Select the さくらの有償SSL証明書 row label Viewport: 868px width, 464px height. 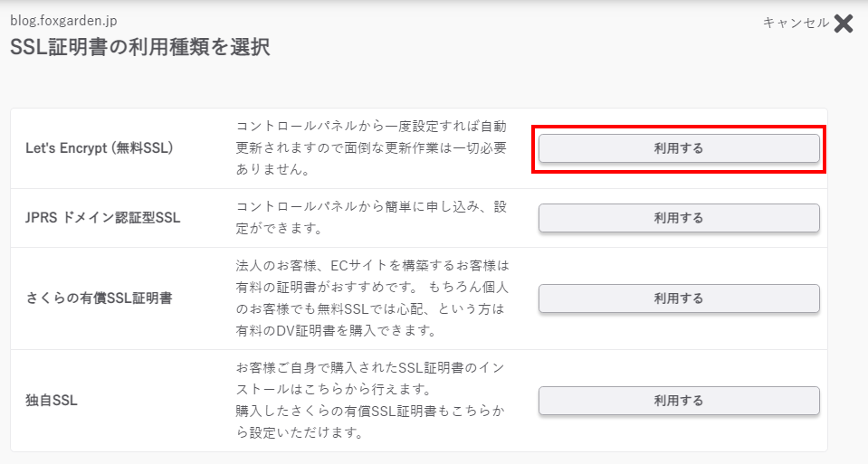(99, 298)
